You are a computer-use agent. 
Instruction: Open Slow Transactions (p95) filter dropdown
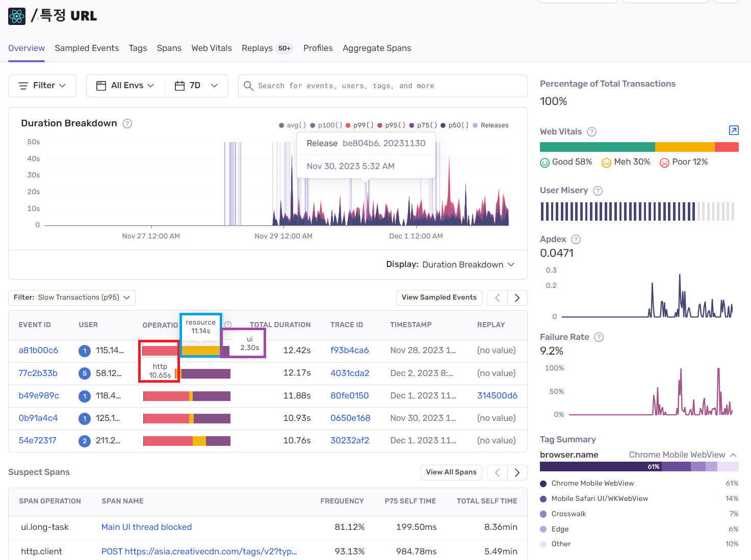coord(72,298)
